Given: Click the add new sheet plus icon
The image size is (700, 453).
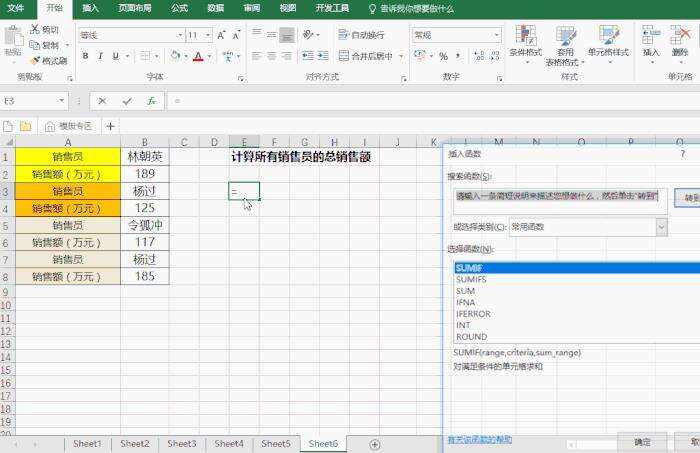Looking at the screenshot, I should click(375, 443).
